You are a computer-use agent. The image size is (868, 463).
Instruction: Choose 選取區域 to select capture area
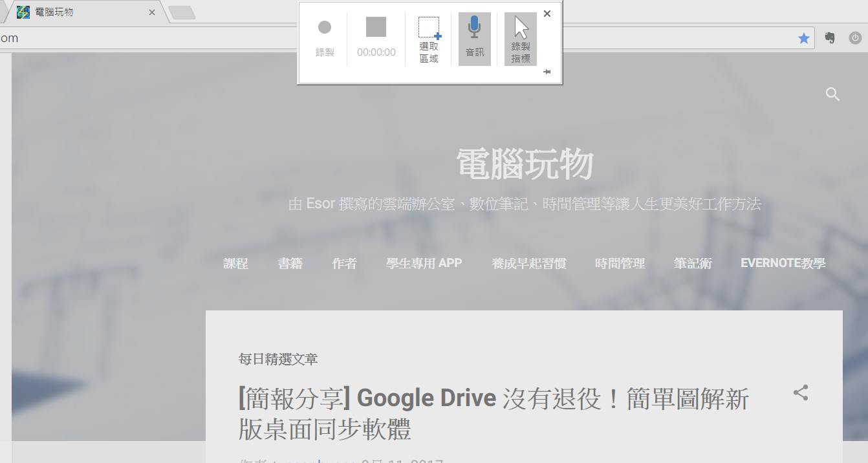pyautogui.click(x=429, y=40)
